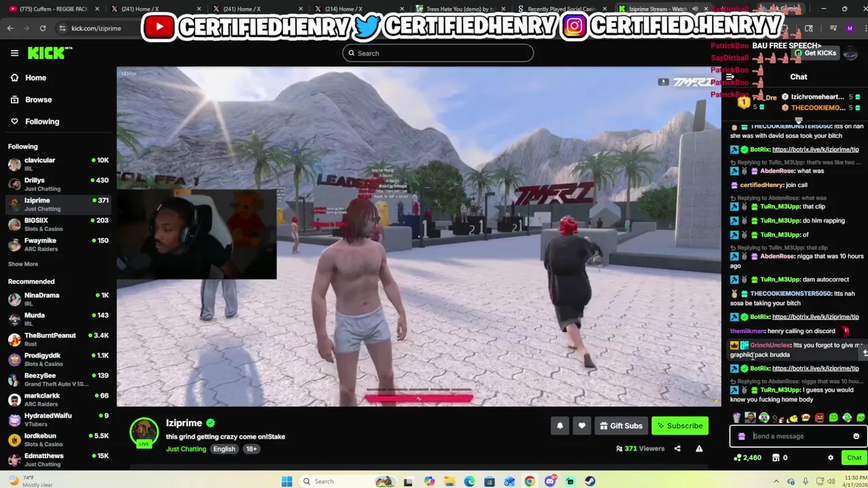Viewport: 868px width, 488px height.
Task: Click the purple cup emote in quick emotes
Action: (736, 418)
